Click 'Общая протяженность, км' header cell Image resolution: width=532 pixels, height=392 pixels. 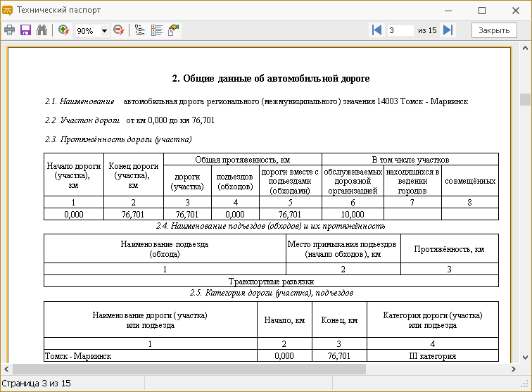tap(243, 160)
